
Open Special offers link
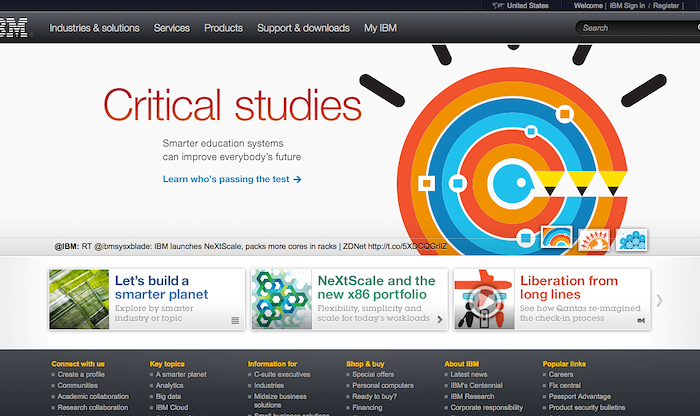[373, 374]
